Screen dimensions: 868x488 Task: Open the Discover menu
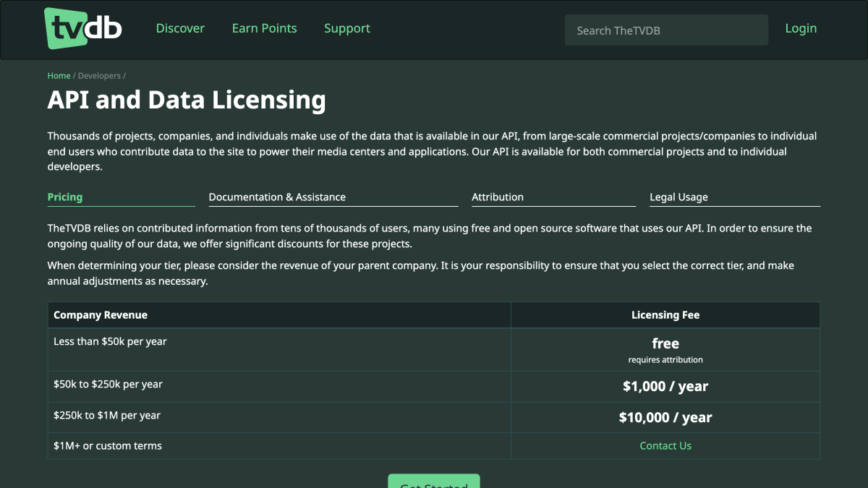click(180, 28)
